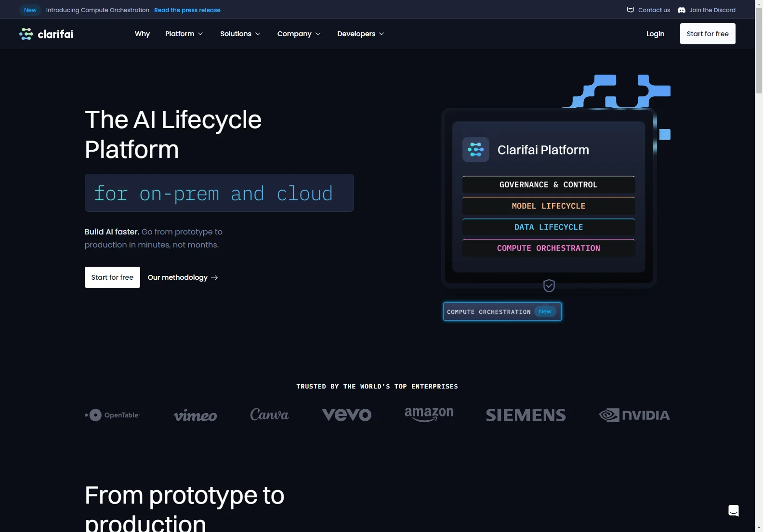763x532 pixels.
Task: Click Read the press release link
Action: coord(187,10)
